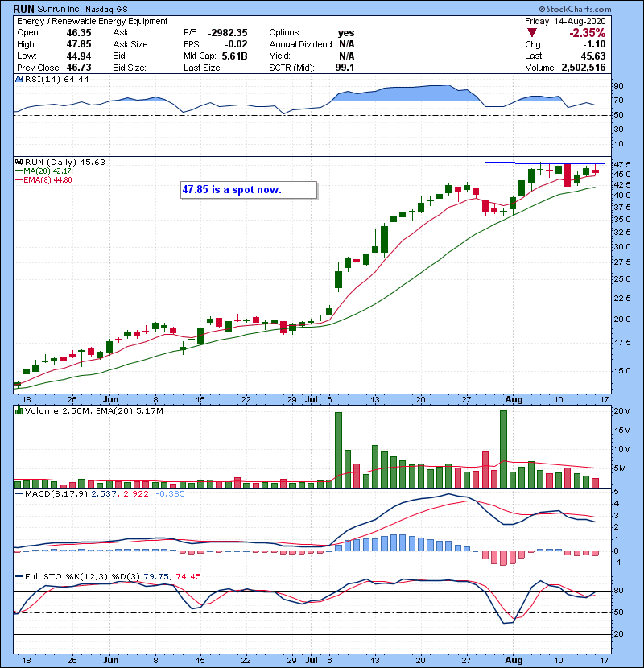Click the RSI(14) 64.44 indicator label
This screenshot has height=668, width=644.
(57, 79)
